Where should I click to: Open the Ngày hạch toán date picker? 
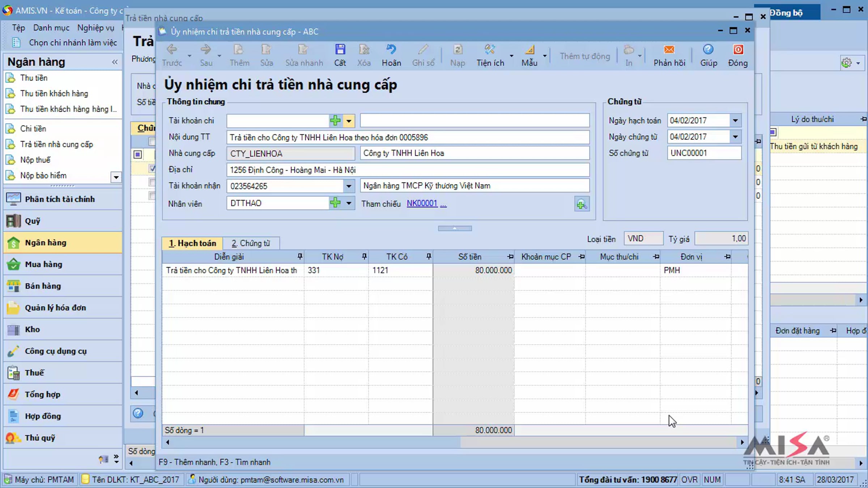click(x=735, y=120)
